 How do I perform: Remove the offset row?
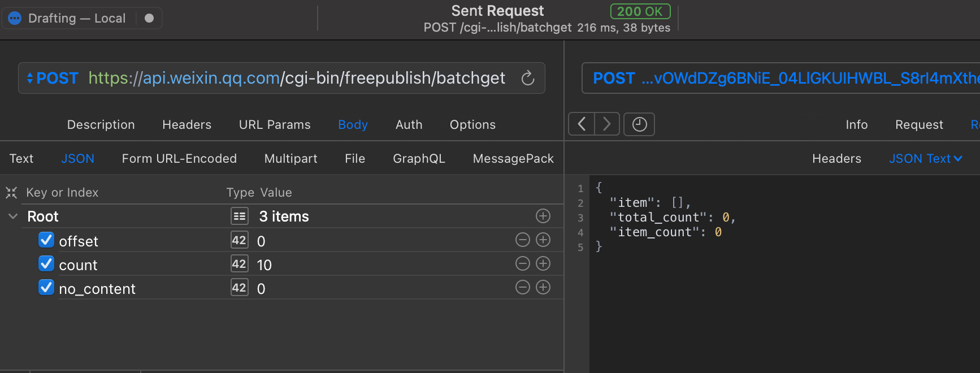(523, 240)
